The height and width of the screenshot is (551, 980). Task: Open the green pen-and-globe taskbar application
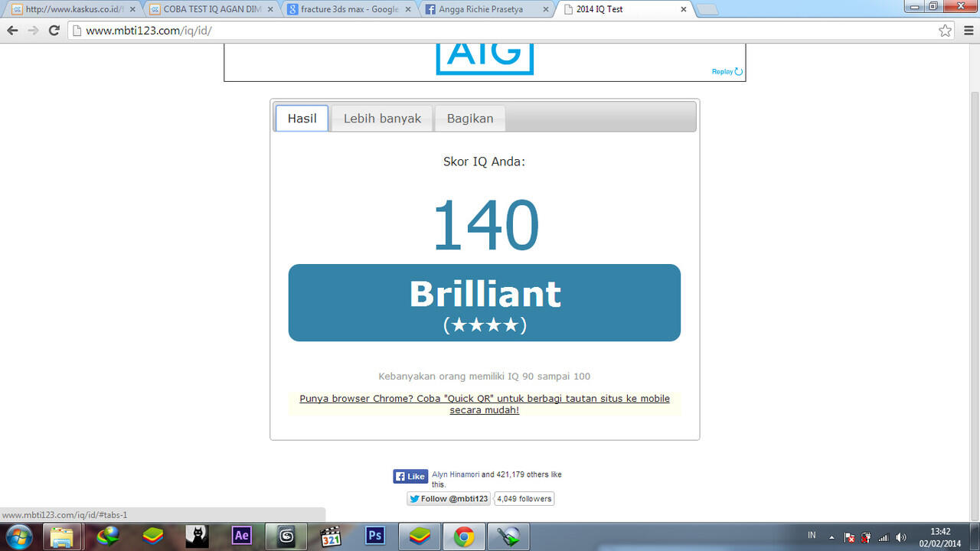[508, 536]
